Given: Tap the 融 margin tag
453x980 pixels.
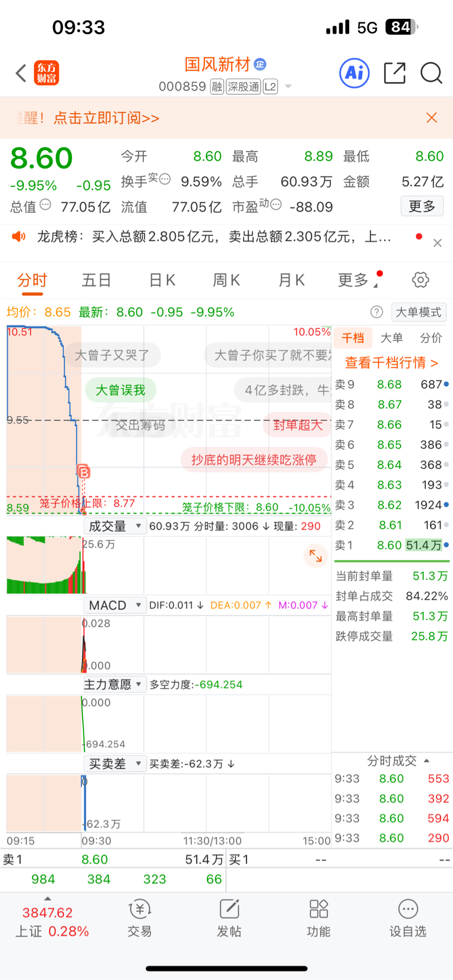Looking at the screenshot, I should pos(217,87).
